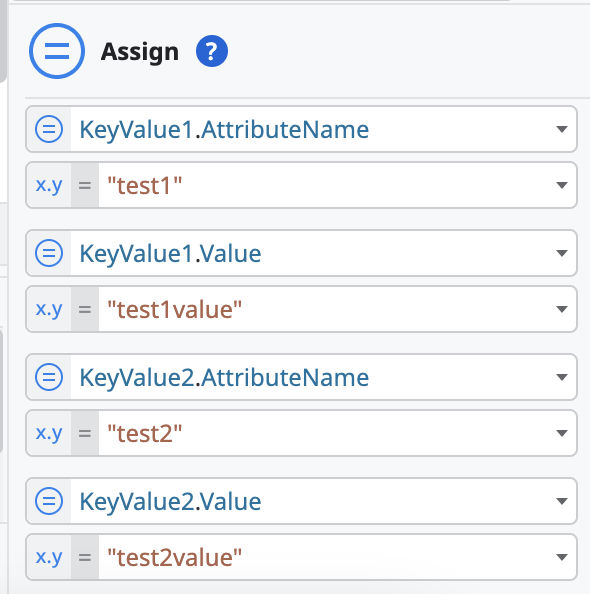Open the KeyValue1.Value variable dropdown arrow

tap(562, 253)
